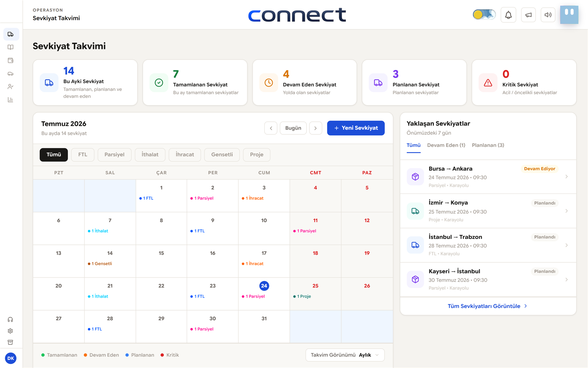Open Takvim Görünümü Aylık dropdown
Viewport: 588px width, 368px height.
[345, 355]
